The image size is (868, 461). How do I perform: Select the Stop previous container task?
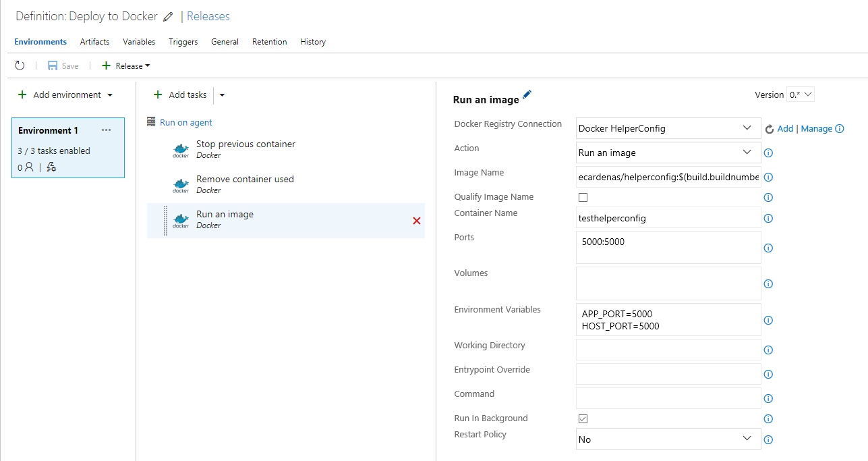(286, 150)
